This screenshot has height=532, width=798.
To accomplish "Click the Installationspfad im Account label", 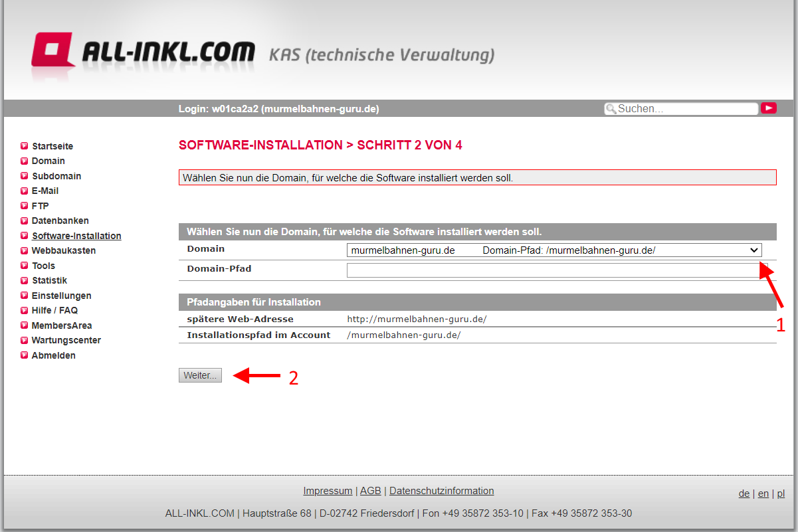I will click(x=258, y=335).
